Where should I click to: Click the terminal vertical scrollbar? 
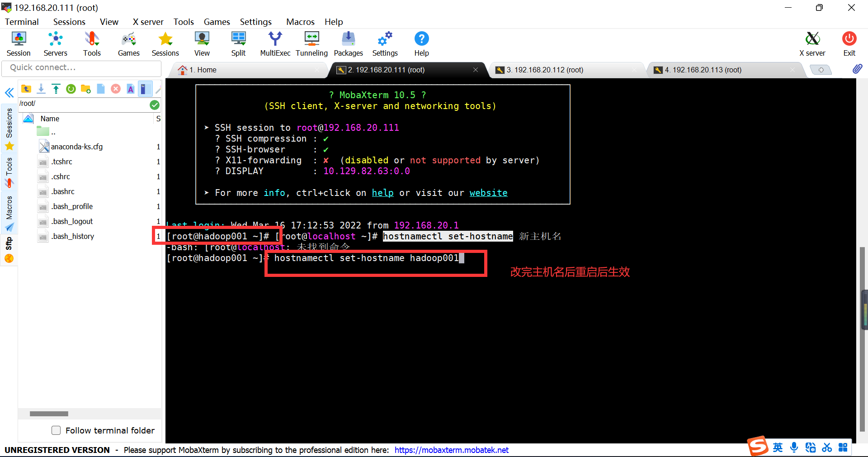click(x=862, y=339)
